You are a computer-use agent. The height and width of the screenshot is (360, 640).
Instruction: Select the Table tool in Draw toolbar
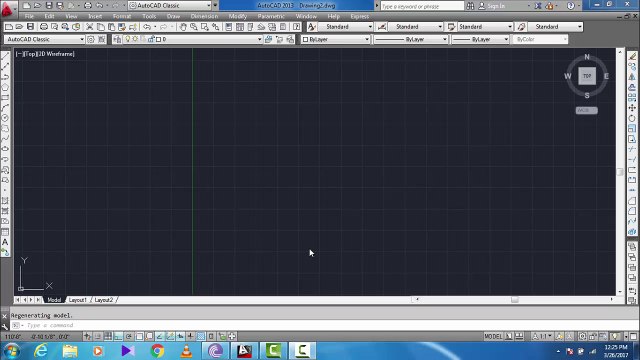click(5, 232)
